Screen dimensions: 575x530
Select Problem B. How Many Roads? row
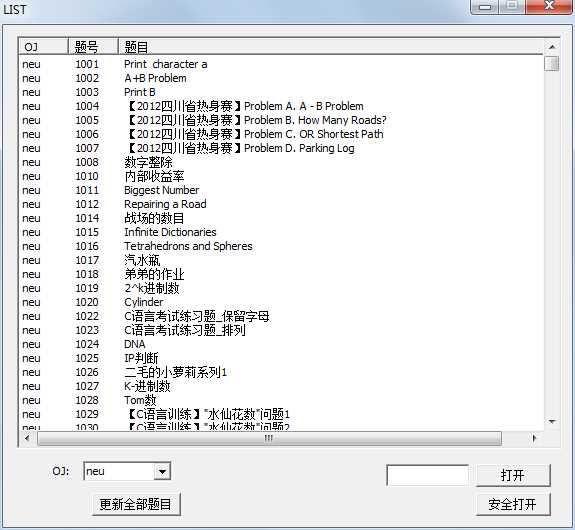281,120
